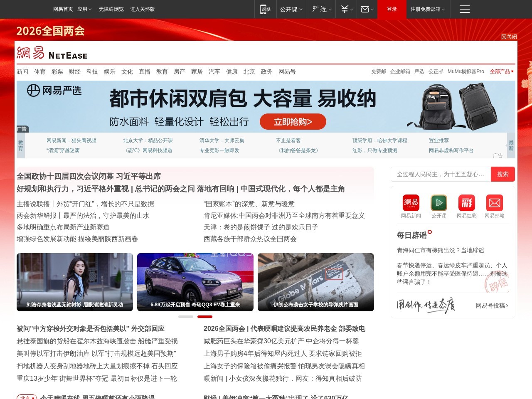The image size is (532, 399).
Task: Open the NetEase Lottery red icon
Action: point(466,203)
